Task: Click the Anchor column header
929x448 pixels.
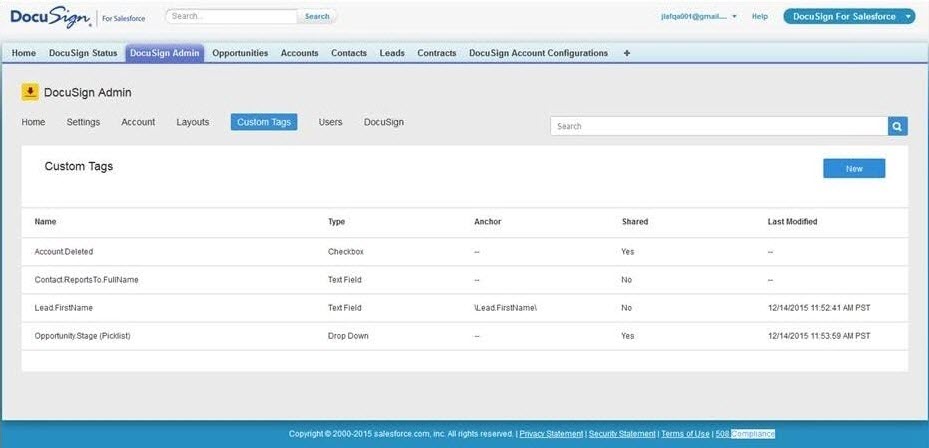Action: point(488,222)
